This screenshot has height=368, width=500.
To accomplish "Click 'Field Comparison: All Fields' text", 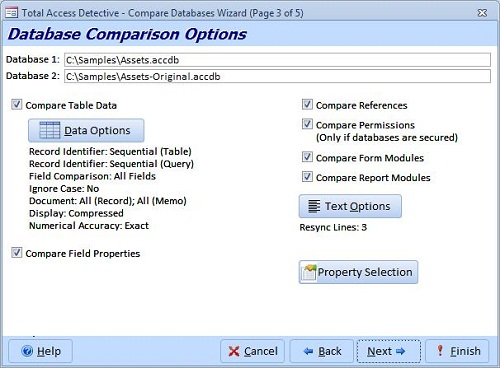I will pos(92,176).
